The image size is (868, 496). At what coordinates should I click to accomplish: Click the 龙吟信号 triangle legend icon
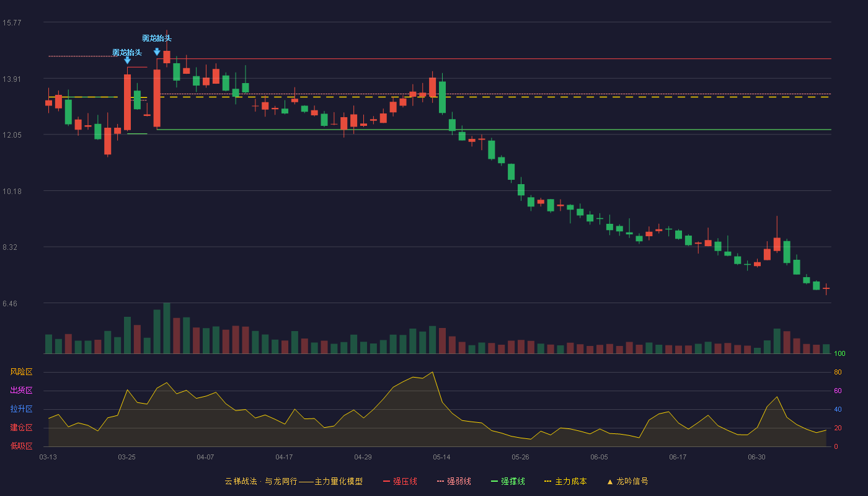point(610,482)
